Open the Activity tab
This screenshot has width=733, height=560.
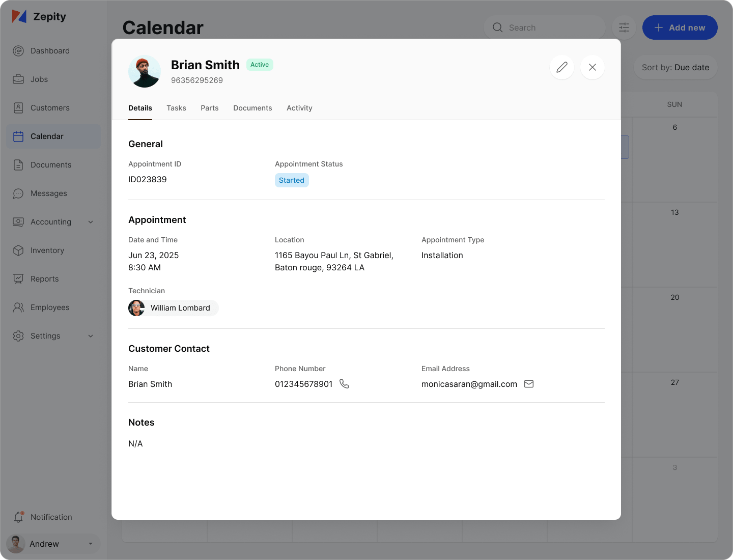pos(299,108)
